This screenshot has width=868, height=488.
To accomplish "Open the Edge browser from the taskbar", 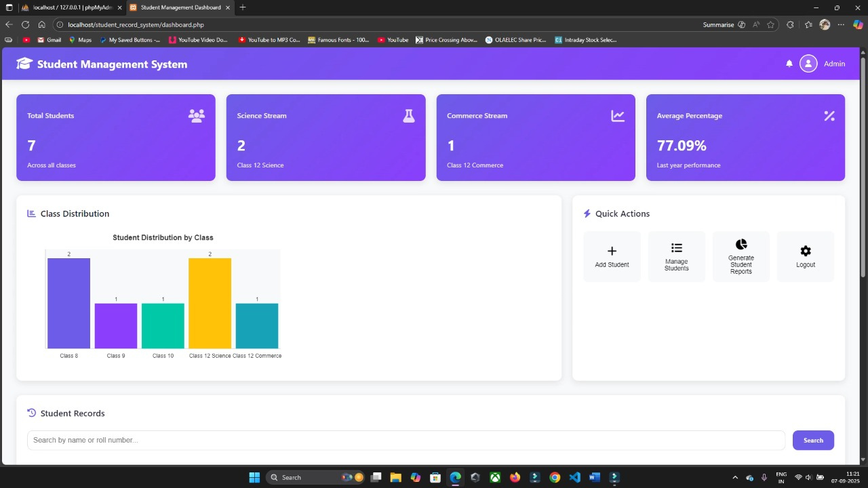I will (x=455, y=477).
